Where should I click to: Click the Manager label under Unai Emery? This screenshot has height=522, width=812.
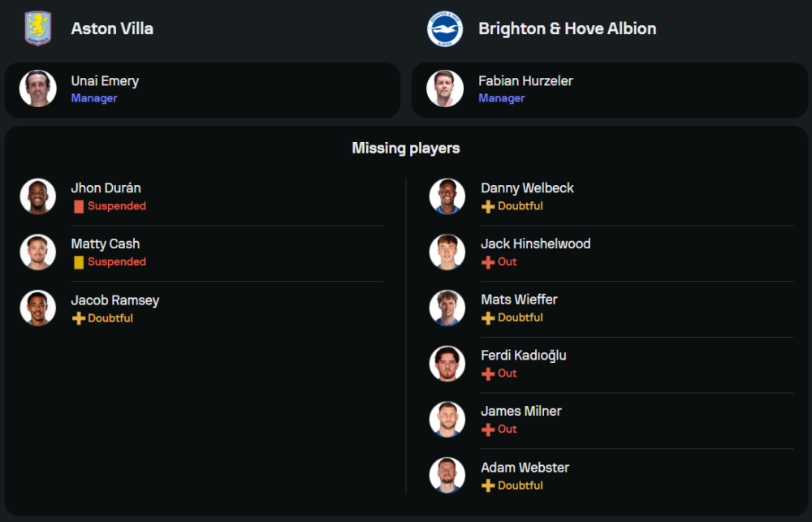(94, 98)
